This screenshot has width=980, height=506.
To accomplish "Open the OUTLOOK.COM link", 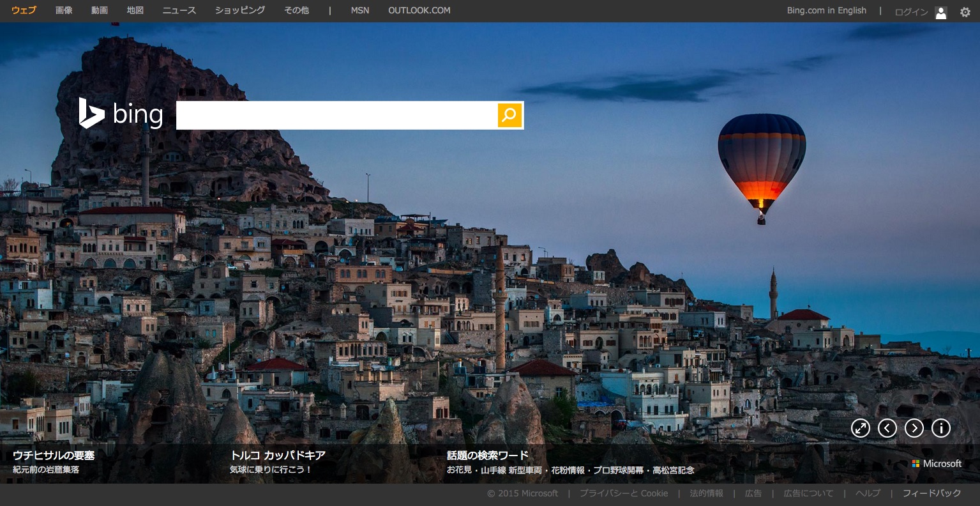I will [419, 10].
